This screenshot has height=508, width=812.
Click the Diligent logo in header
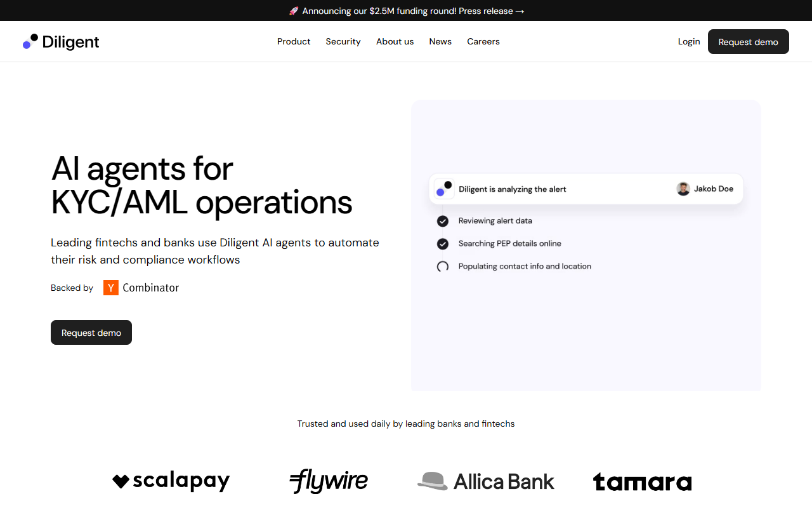click(x=61, y=42)
